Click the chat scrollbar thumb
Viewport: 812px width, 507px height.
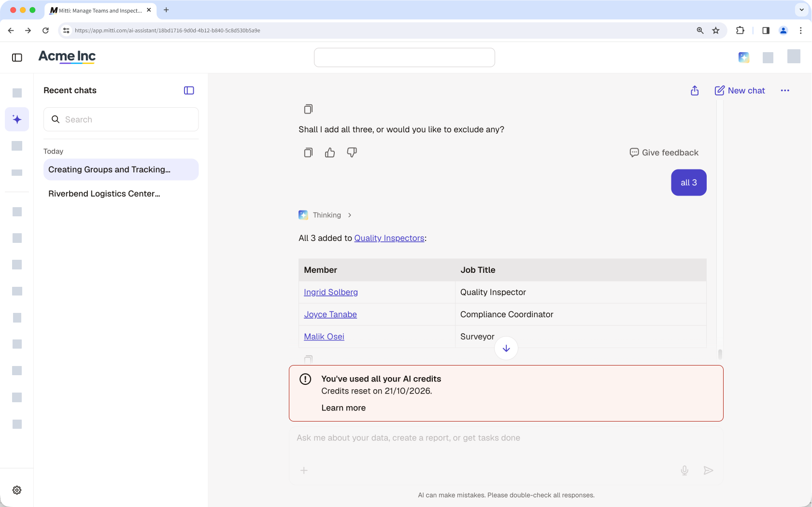[720, 354]
